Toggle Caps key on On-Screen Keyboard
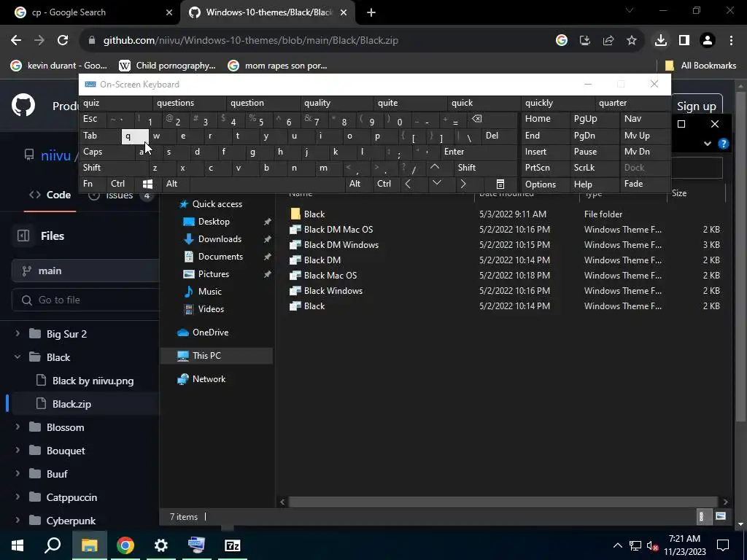 point(107,152)
